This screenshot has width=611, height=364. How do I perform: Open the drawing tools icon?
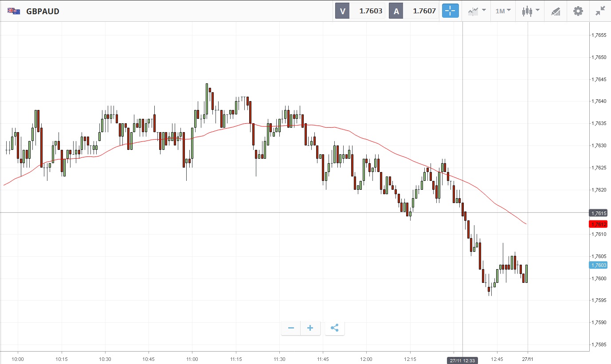tap(556, 11)
